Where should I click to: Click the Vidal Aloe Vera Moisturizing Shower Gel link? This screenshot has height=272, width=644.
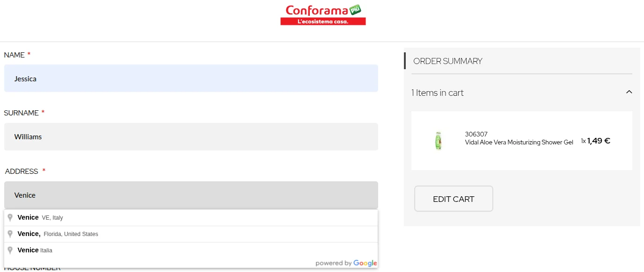[x=520, y=142]
